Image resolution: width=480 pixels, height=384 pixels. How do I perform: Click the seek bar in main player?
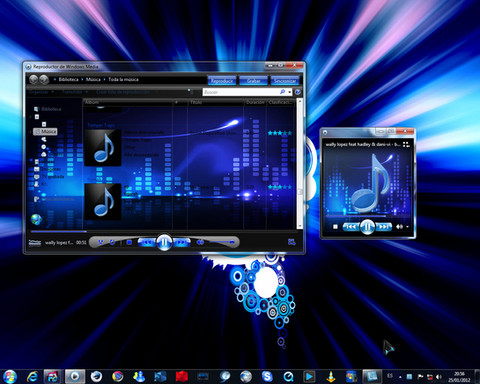click(163, 231)
